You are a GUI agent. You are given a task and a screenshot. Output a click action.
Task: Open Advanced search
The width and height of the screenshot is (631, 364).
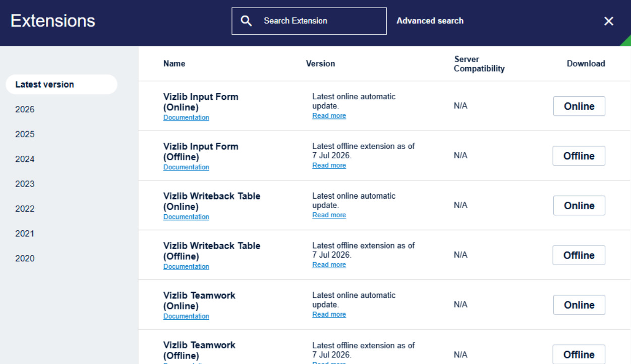tap(430, 21)
